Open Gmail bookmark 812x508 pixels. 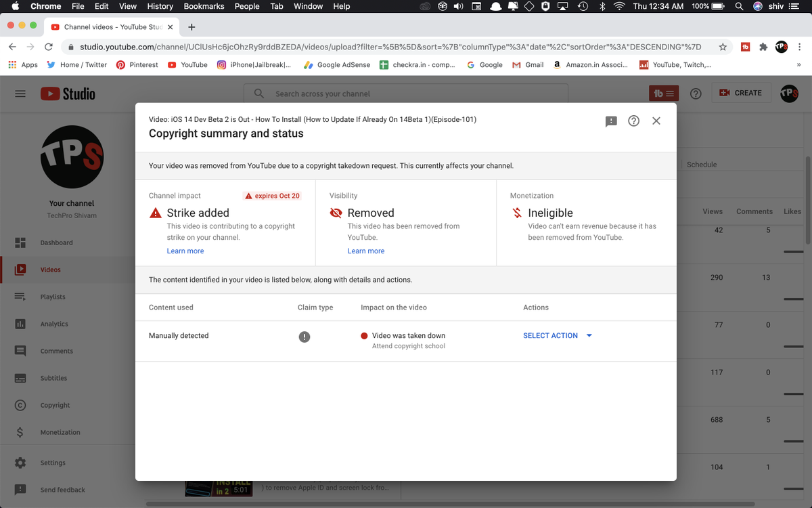(528, 65)
